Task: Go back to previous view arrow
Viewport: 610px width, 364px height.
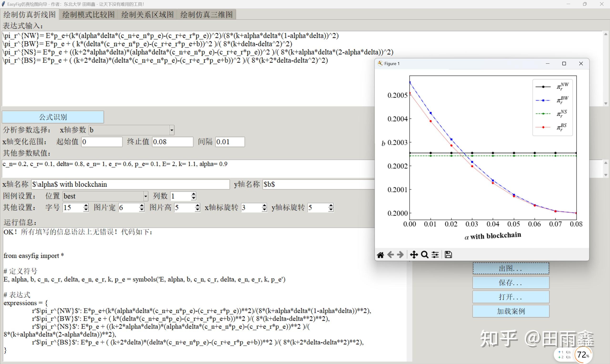Action: coord(390,255)
